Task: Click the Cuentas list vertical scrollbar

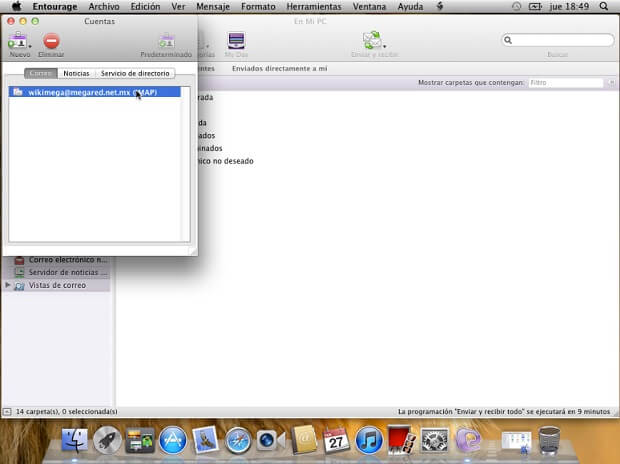Action: coord(185,164)
